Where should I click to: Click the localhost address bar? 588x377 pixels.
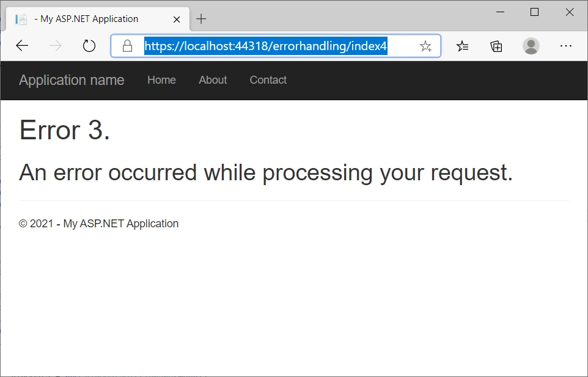point(276,46)
